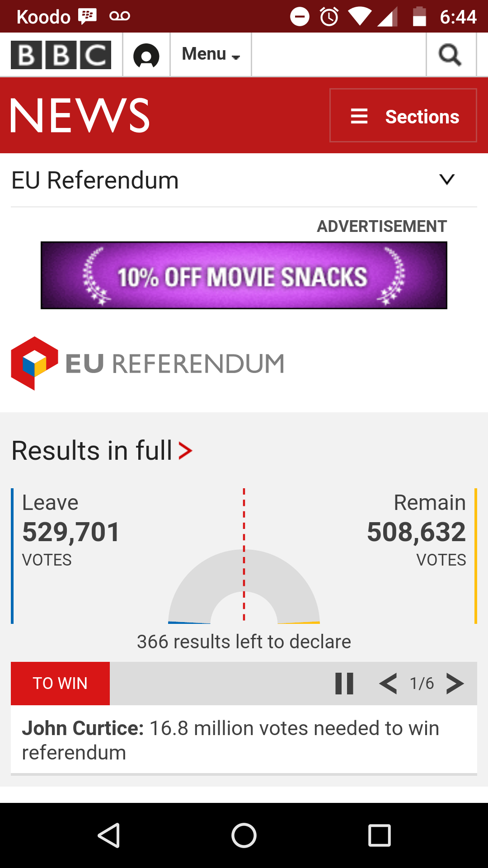Expand the EU Referendum section chevron

click(x=447, y=179)
